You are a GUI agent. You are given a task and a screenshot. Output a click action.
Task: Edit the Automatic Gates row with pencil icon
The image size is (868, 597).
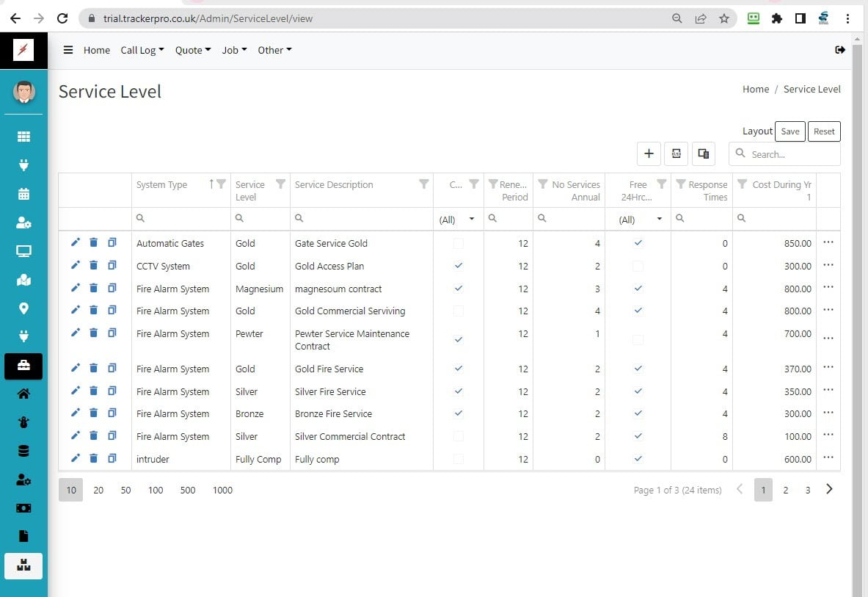[x=75, y=243]
